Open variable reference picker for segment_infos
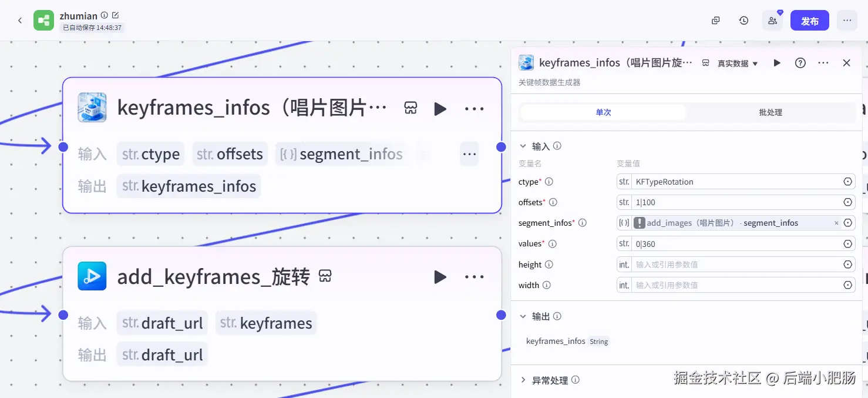The image size is (868, 398). click(847, 223)
